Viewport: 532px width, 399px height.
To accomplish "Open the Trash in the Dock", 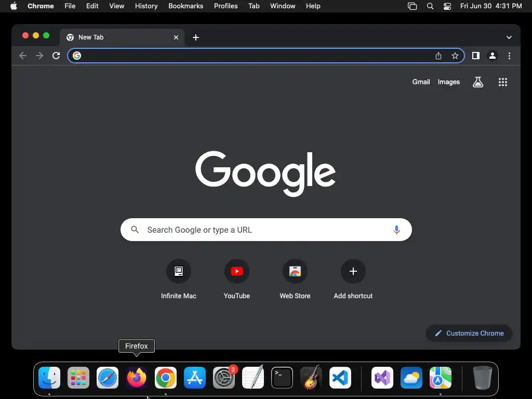I will tap(483, 378).
